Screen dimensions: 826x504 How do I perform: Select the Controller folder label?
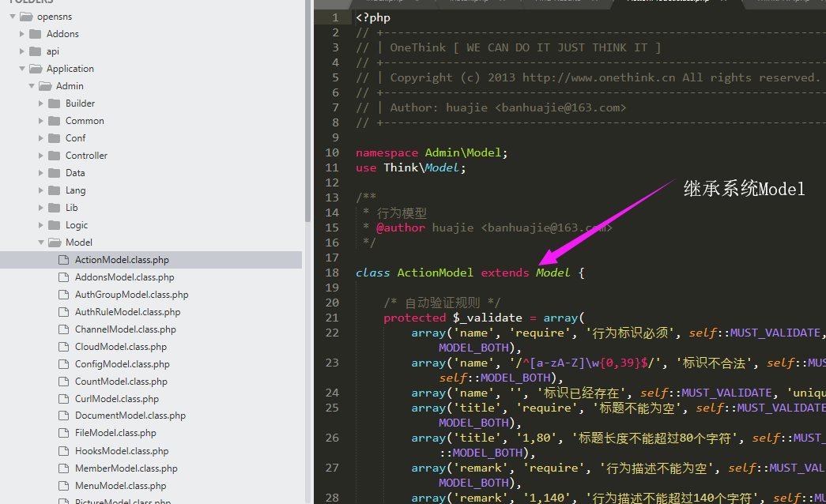pos(86,156)
